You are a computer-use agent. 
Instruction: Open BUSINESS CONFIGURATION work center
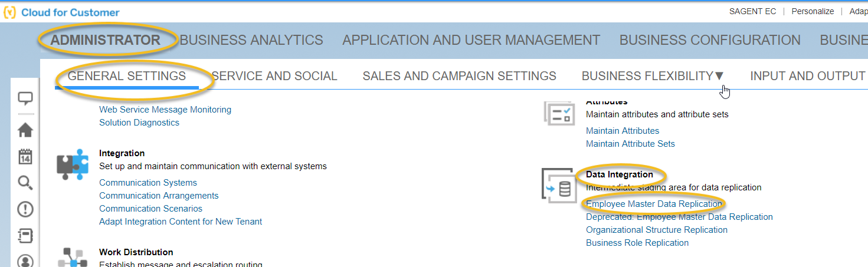710,40
